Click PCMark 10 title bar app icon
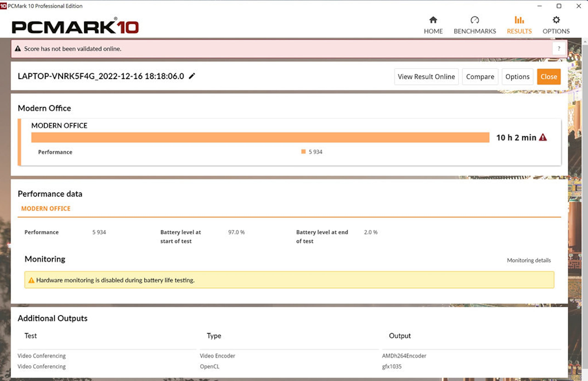The width and height of the screenshot is (588, 381). coord(3,6)
